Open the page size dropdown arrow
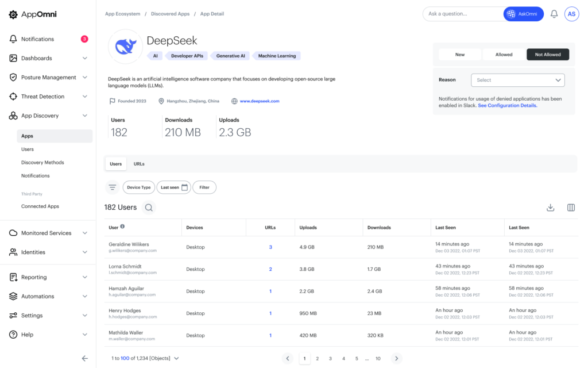Image resolution: width=588 pixels, height=368 pixels. point(176,359)
